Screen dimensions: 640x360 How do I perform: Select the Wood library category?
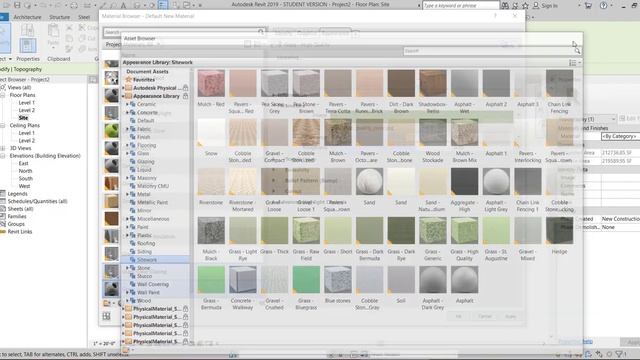144,300
